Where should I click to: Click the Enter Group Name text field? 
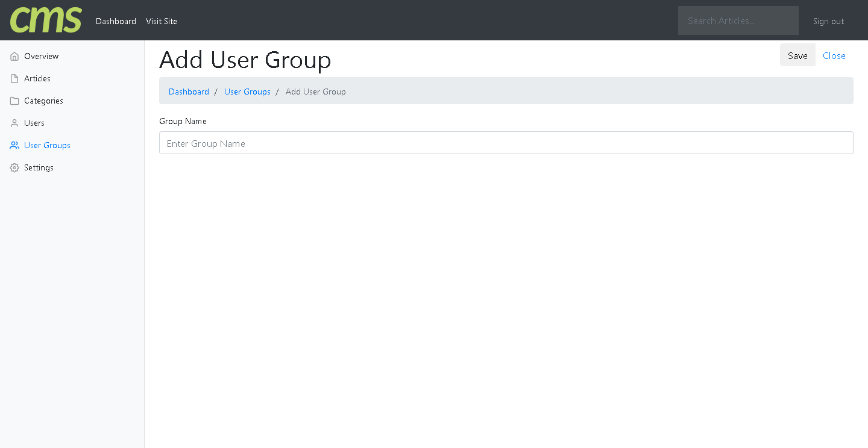[506, 143]
